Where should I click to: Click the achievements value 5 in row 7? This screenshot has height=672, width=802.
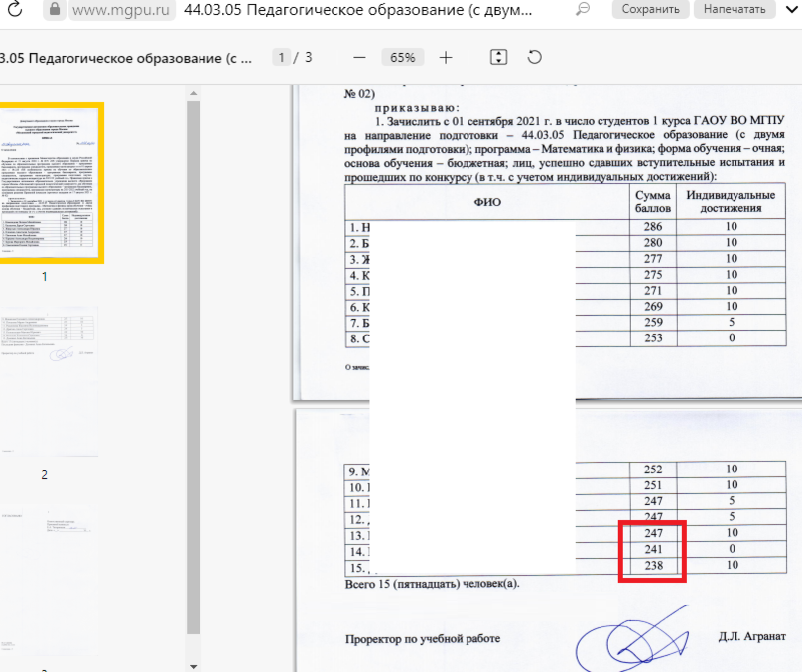click(732, 323)
